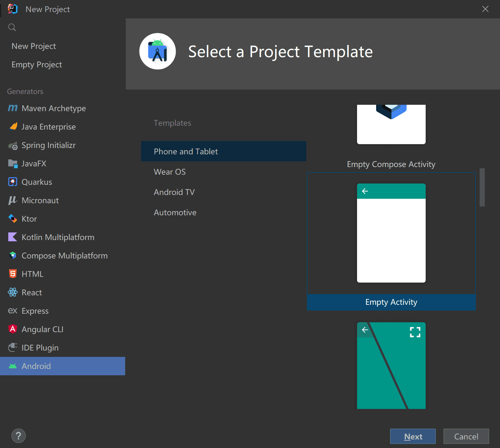Select Phone and Tablet template category
The width and height of the screenshot is (500, 448).
pos(224,151)
